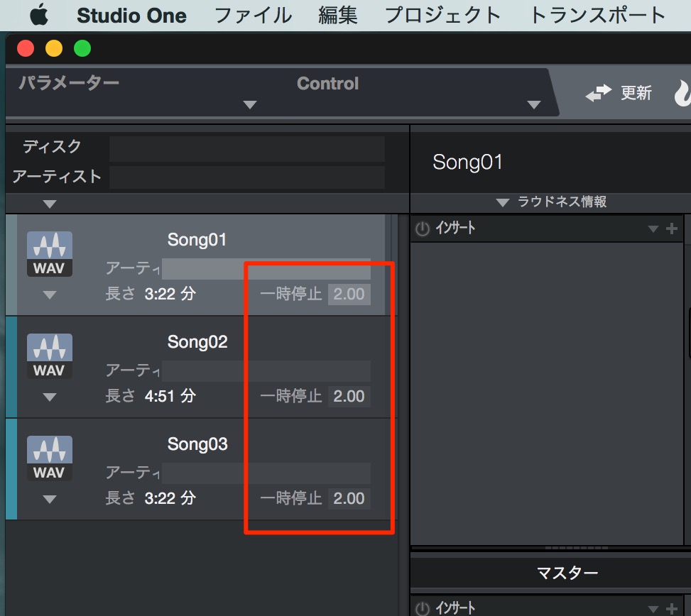Click Song02 artist input field
Image resolution: width=691 pixels, height=616 pixels.
266,370
